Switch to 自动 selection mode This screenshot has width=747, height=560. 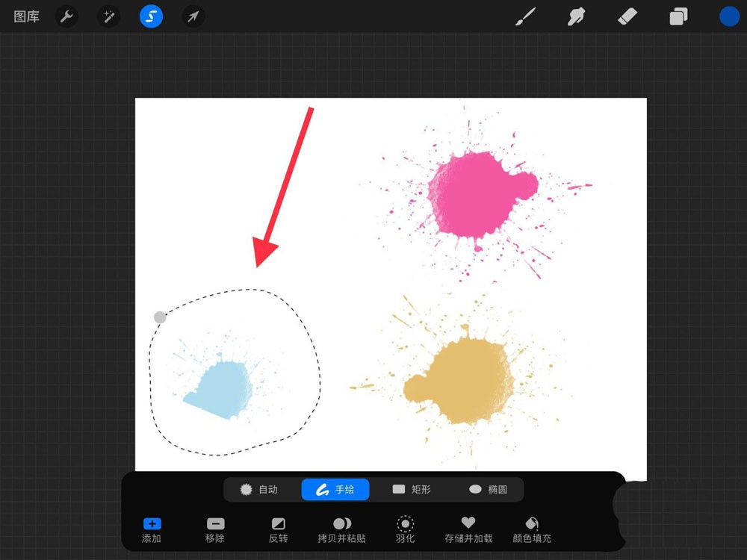[259, 490]
